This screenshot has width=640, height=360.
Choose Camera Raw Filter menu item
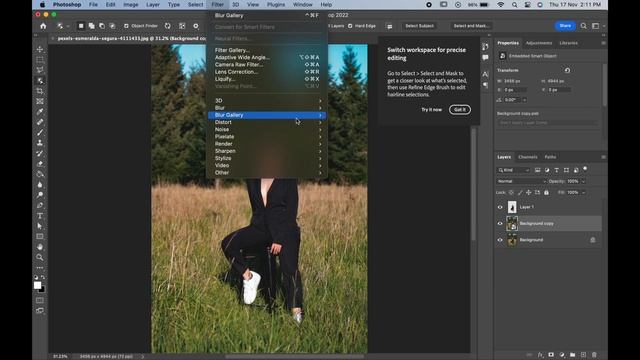pyautogui.click(x=267, y=64)
